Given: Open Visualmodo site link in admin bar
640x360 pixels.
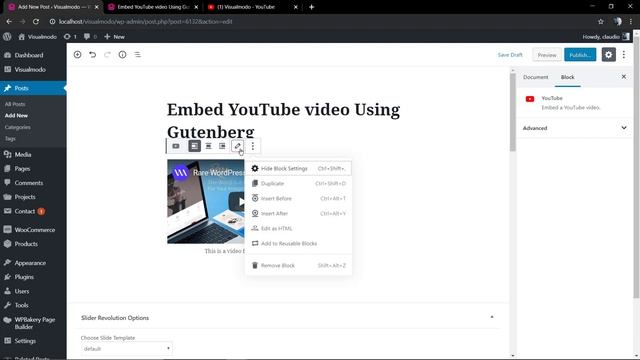Looking at the screenshot, I should [x=38, y=36].
